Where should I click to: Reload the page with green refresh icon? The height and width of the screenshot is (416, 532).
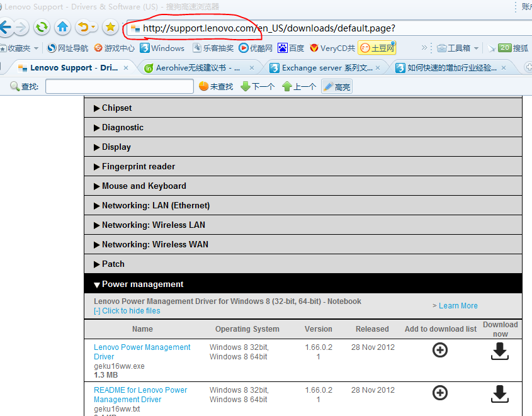click(x=42, y=27)
